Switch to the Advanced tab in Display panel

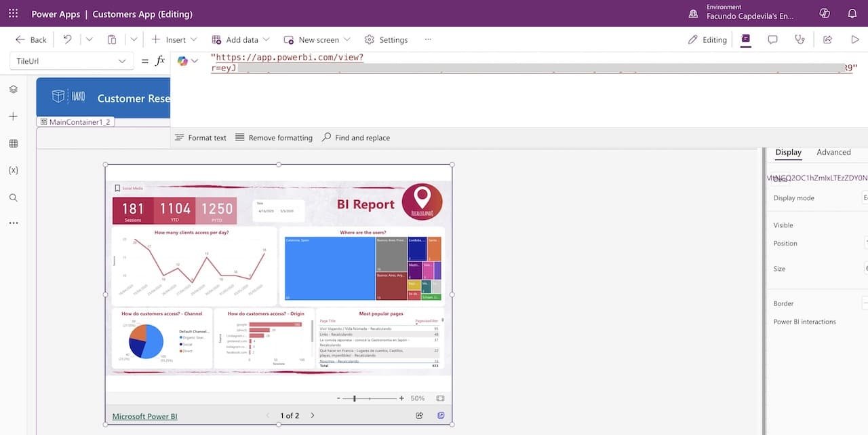tap(833, 152)
